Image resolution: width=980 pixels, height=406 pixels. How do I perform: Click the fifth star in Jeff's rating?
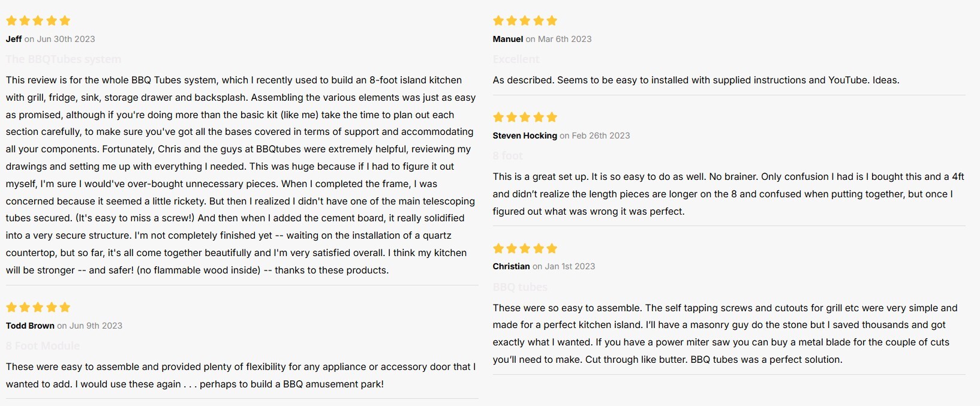tap(65, 21)
